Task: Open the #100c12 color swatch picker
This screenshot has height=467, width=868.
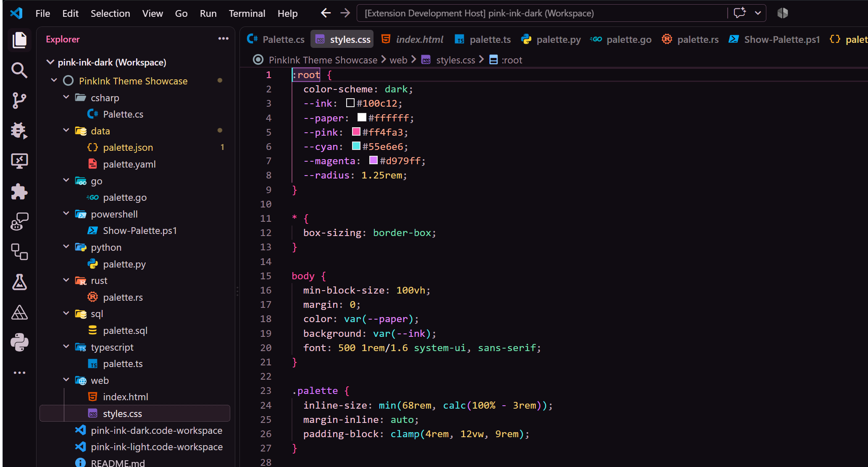Action: 350,103
